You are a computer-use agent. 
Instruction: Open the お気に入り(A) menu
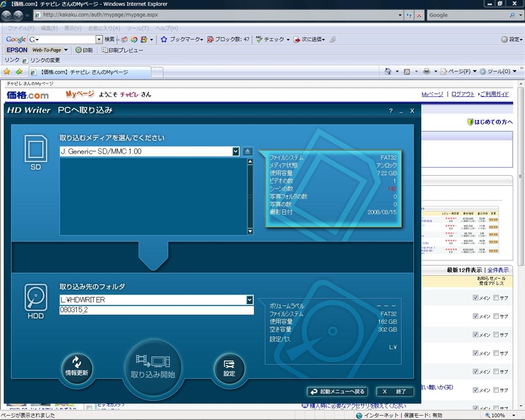[x=104, y=28]
